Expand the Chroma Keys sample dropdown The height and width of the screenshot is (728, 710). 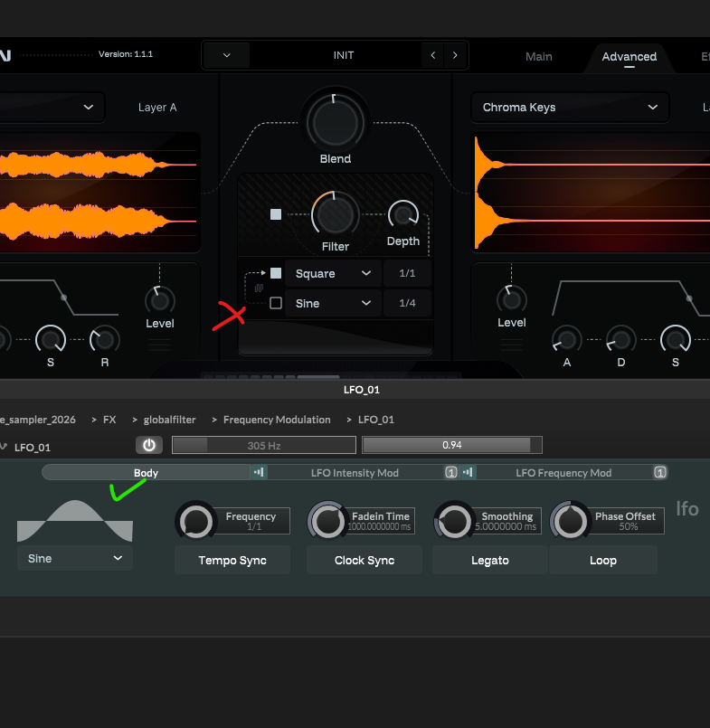(569, 107)
